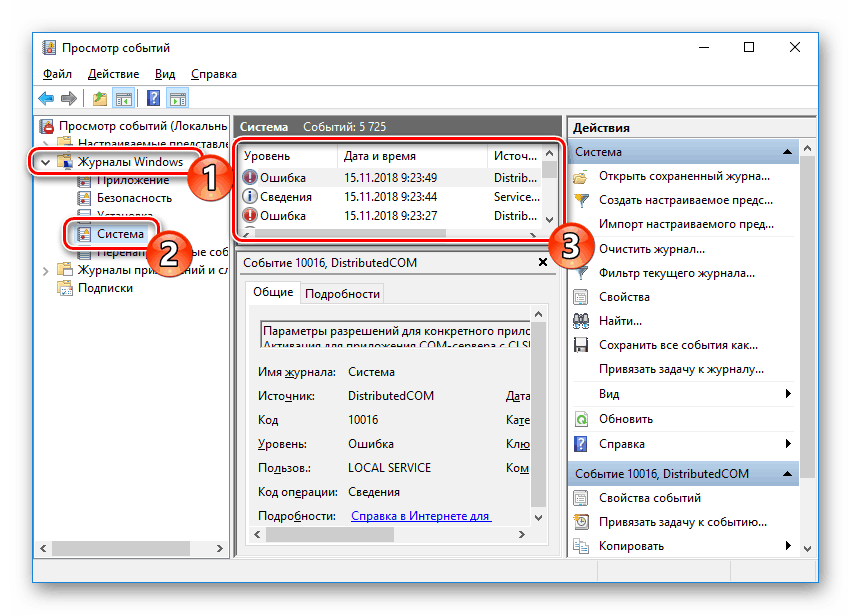This screenshot has height=615, width=851.
Task: Click the filter funnel icon for Фильтр текущего журнала
Action: click(x=581, y=272)
